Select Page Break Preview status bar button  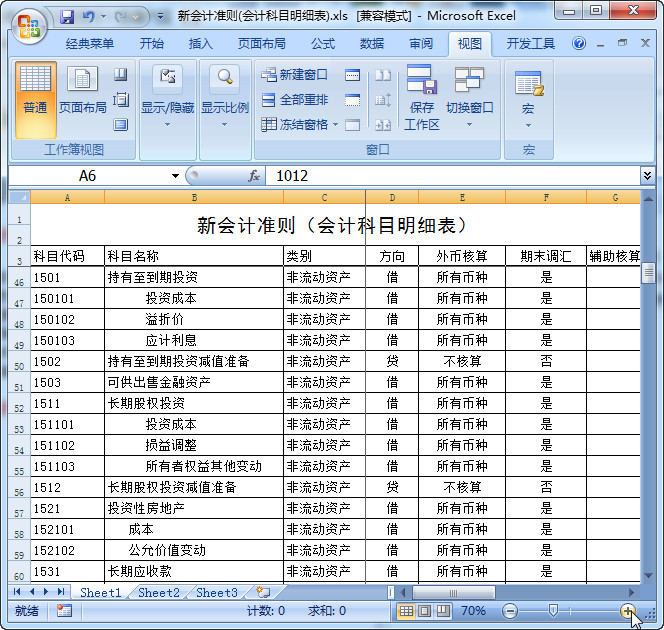[443, 611]
